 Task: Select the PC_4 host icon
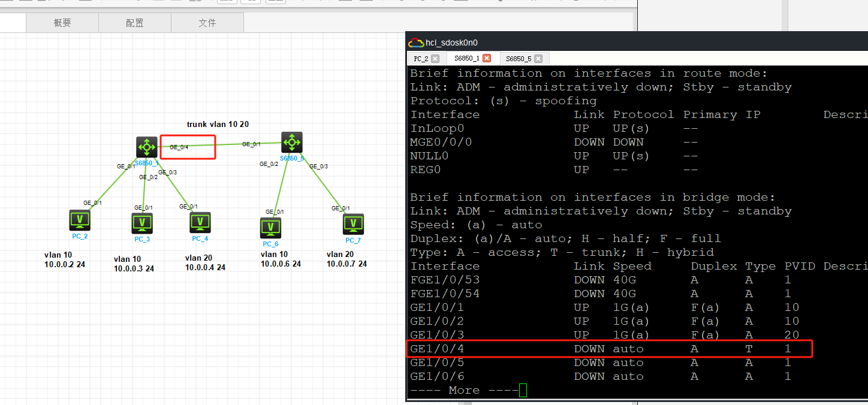(200, 222)
